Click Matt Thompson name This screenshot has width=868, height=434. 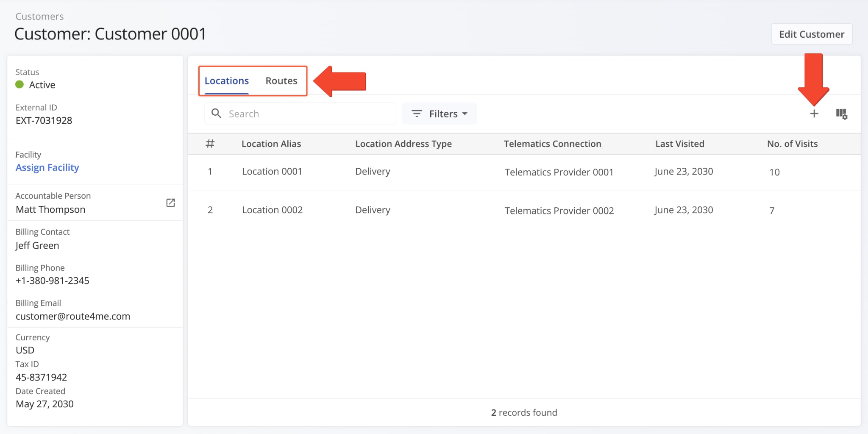coord(50,209)
